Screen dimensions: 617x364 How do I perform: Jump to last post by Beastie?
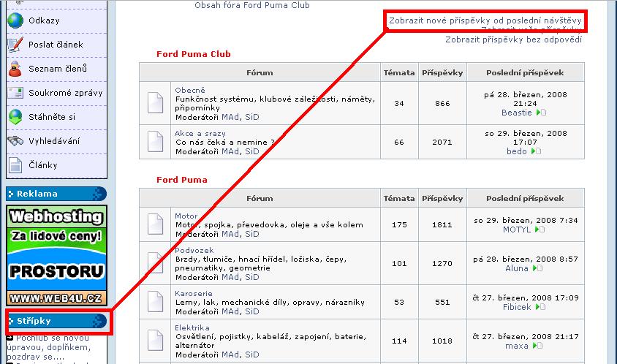542,113
